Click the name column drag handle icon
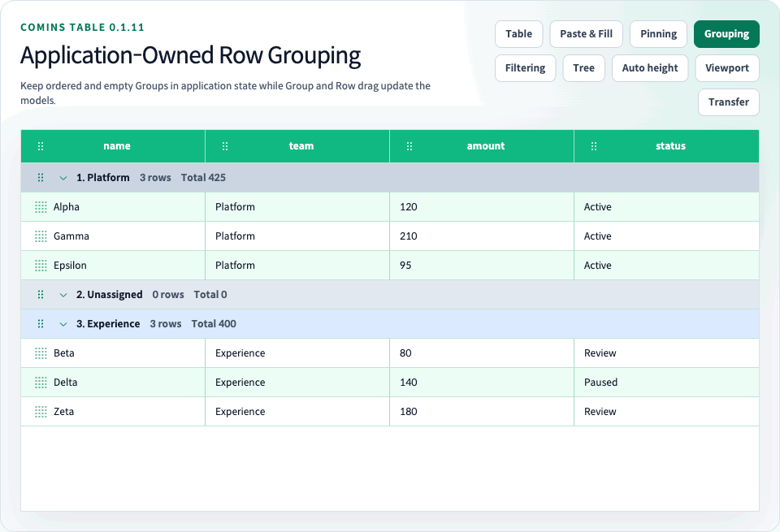The width and height of the screenshot is (780, 532). [x=41, y=146]
